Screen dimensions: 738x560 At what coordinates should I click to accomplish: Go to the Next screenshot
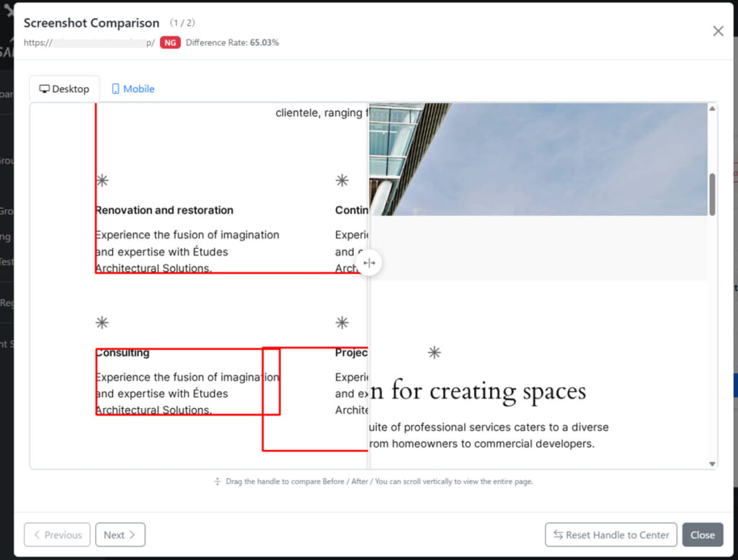[x=120, y=535]
